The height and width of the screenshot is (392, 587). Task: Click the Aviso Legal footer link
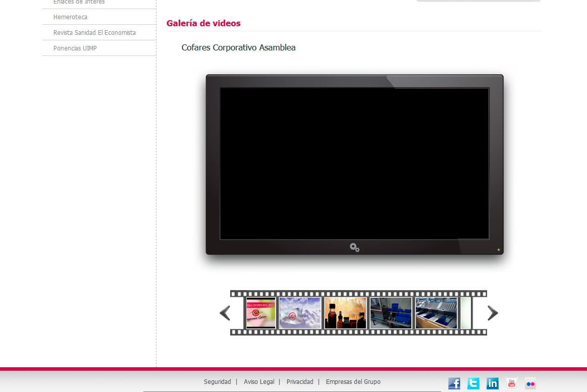pos(259,382)
